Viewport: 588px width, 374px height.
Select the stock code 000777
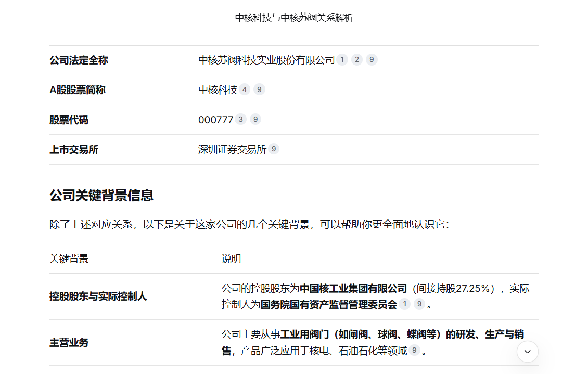coord(215,120)
